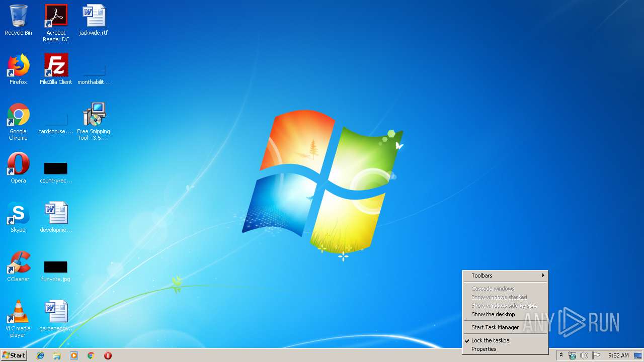The height and width of the screenshot is (362, 644).
Task: Launch Windows Media Player from taskbar
Action: coord(74,355)
